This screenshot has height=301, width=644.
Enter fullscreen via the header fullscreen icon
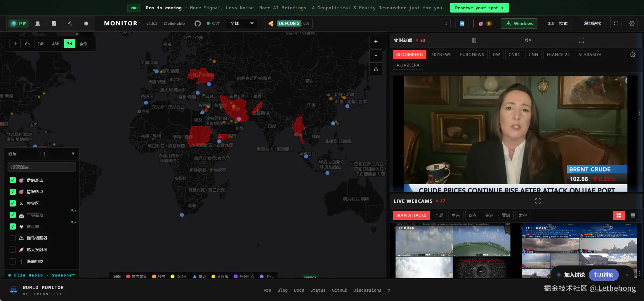click(616, 24)
